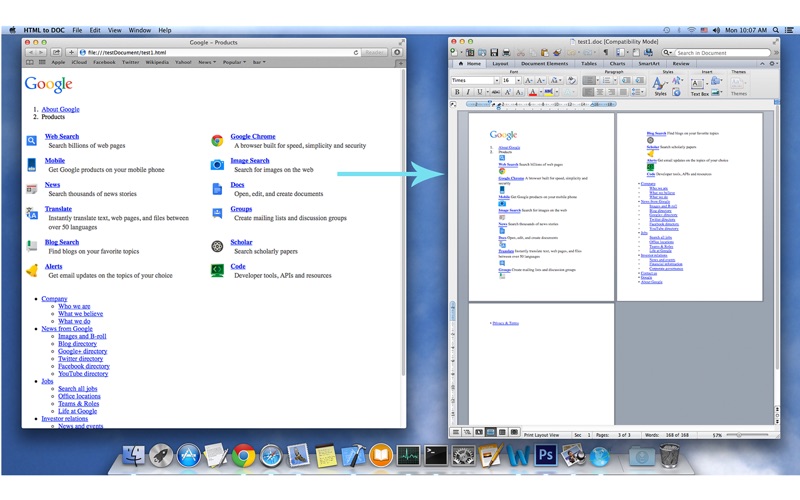Switch to the SmartArt ribbon tab
Viewport: 800px width, 500px height.
(x=649, y=64)
